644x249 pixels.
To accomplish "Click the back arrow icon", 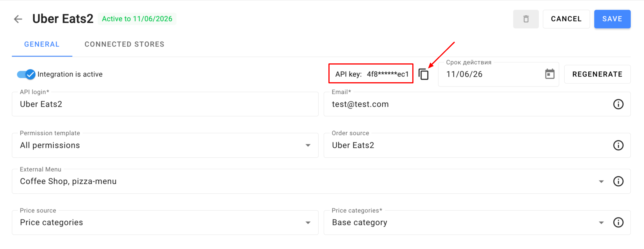I will click(18, 19).
